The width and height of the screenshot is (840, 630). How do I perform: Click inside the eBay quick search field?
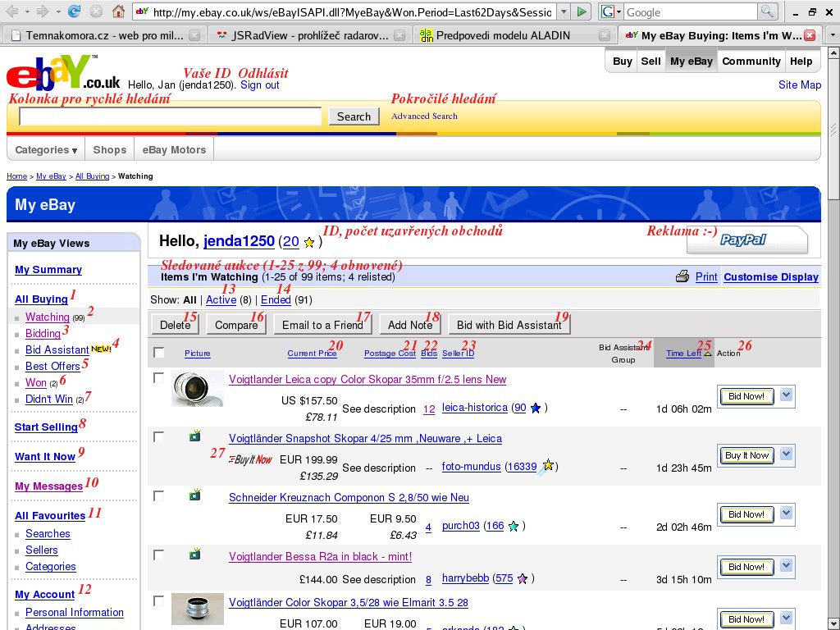[x=171, y=116]
